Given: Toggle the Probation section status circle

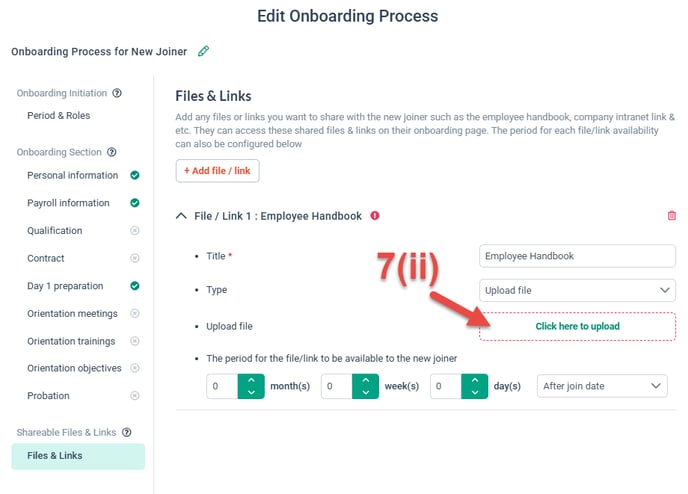Looking at the screenshot, I should click(x=135, y=396).
